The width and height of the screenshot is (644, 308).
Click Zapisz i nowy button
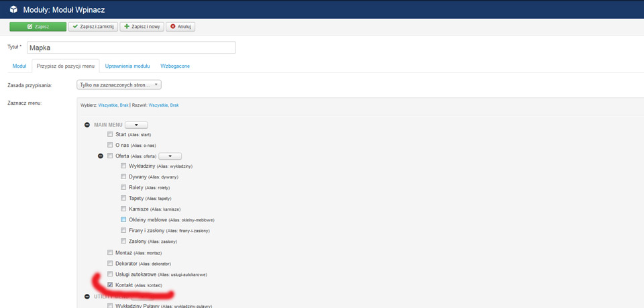coord(142,27)
